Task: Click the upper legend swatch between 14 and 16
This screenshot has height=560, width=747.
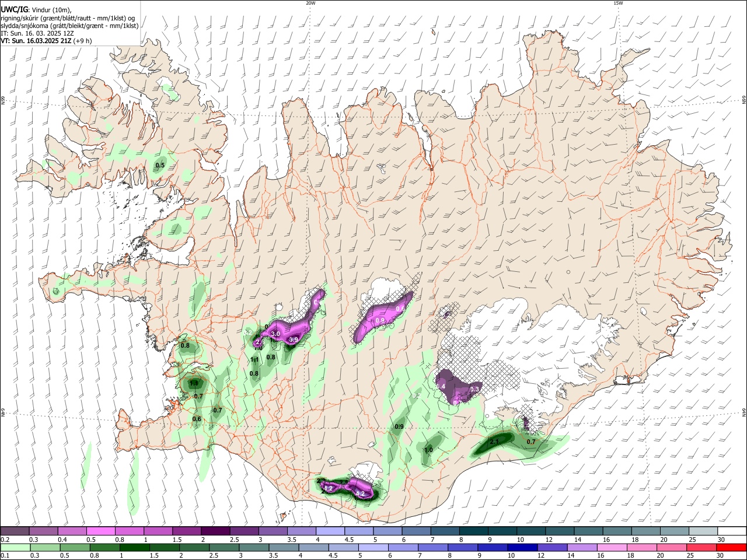Action: [589, 531]
